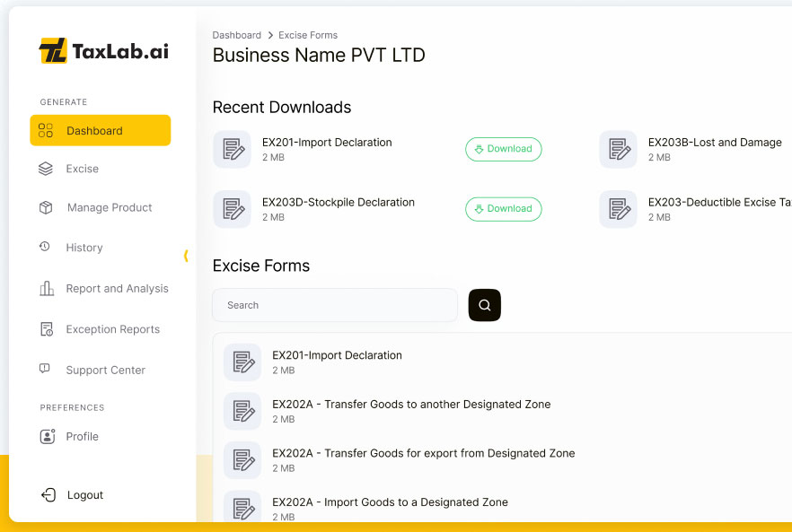Click the History clock icon
The width and height of the screenshot is (792, 532).
(45, 247)
